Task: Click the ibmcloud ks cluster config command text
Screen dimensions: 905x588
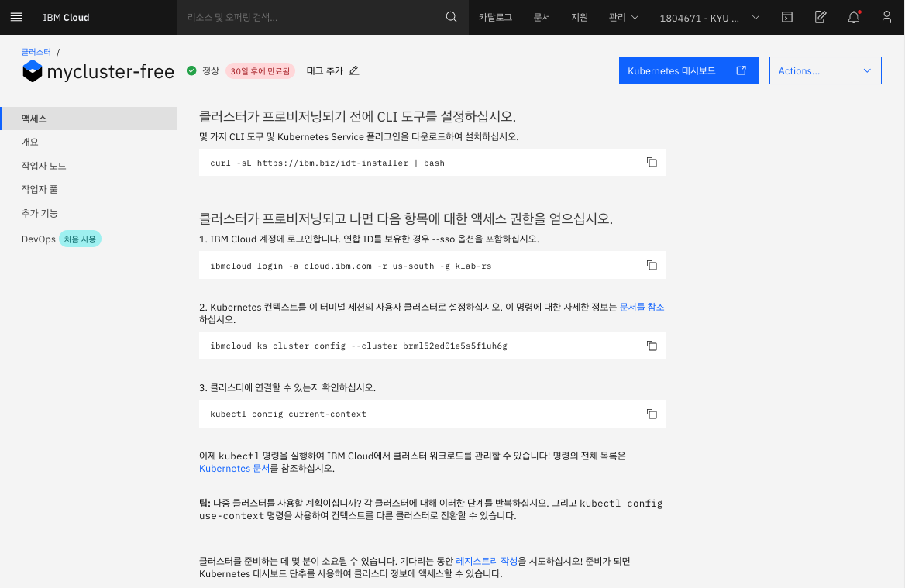Action: [359, 346]
